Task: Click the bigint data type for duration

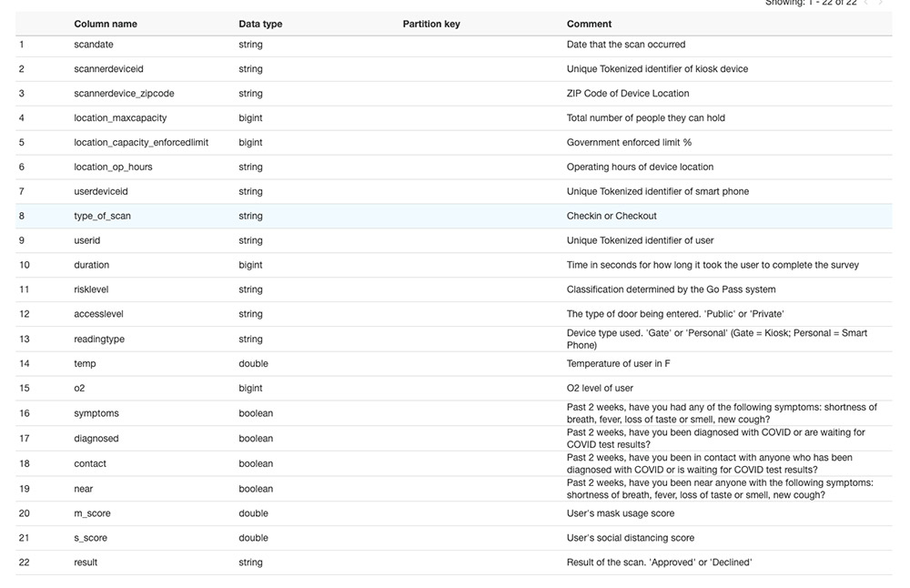Action: click(251, 265)
